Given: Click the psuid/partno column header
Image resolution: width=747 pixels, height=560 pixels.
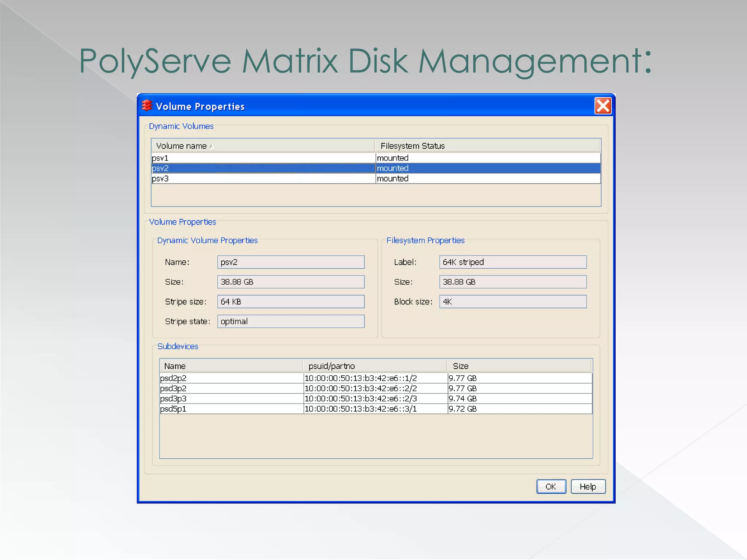Looking at the screenshot, I should (375, 366).
